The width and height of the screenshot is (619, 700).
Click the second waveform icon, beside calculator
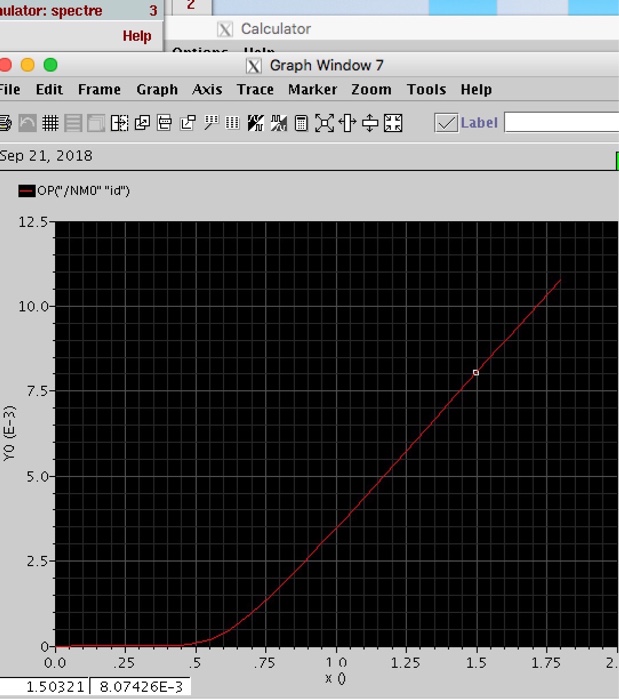point(278,123)
